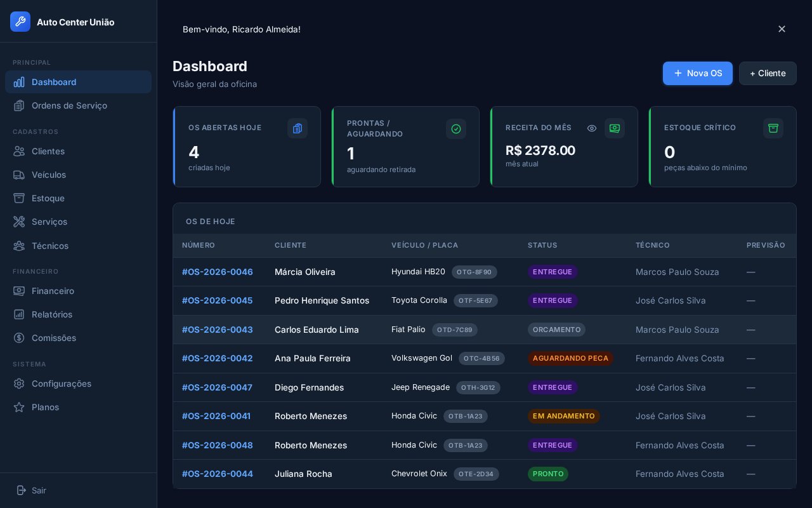Screen dimensions: 812x508
Task: Click plate badge OTG-8F90
Action: [475, 272]
